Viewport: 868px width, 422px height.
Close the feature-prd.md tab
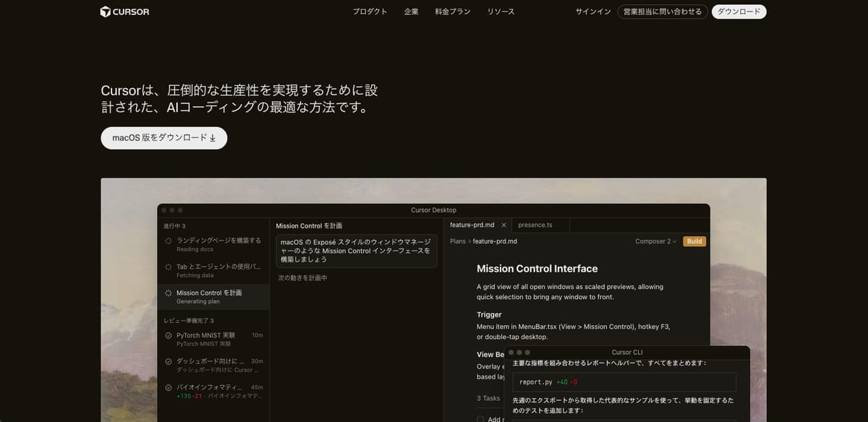[503, 225]
